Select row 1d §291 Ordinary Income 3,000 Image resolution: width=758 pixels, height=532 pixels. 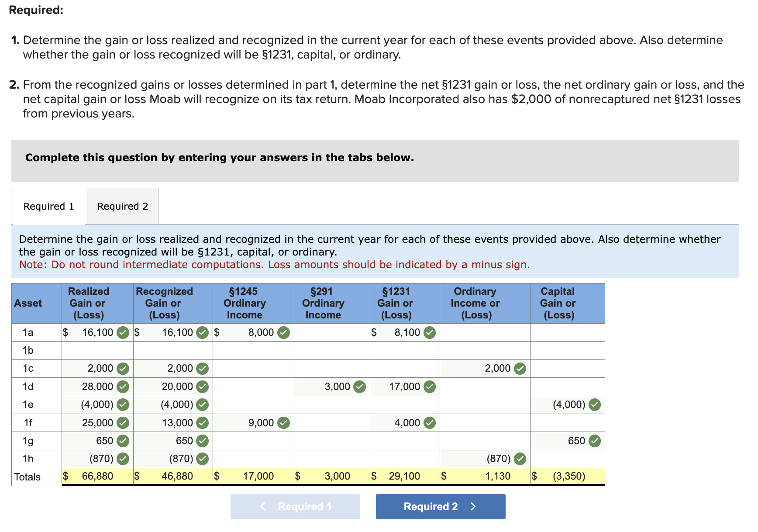[332, 387]
